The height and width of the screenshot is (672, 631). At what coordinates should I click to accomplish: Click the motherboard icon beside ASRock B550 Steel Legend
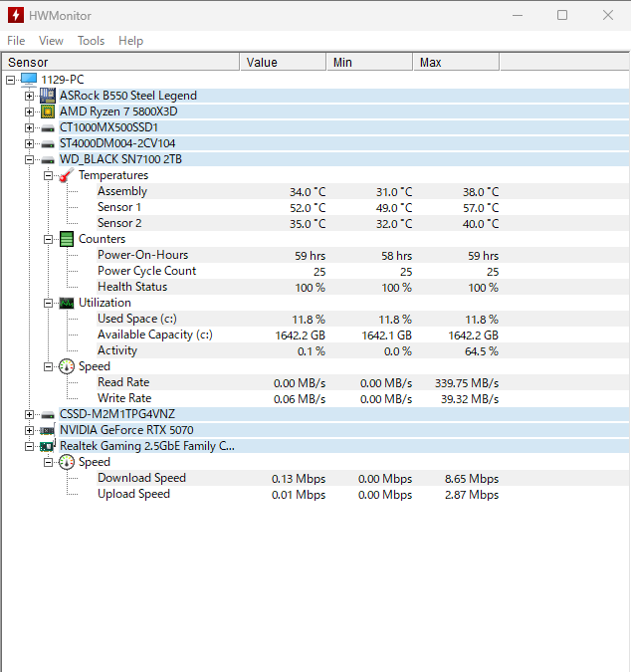[x=47, y=96]
